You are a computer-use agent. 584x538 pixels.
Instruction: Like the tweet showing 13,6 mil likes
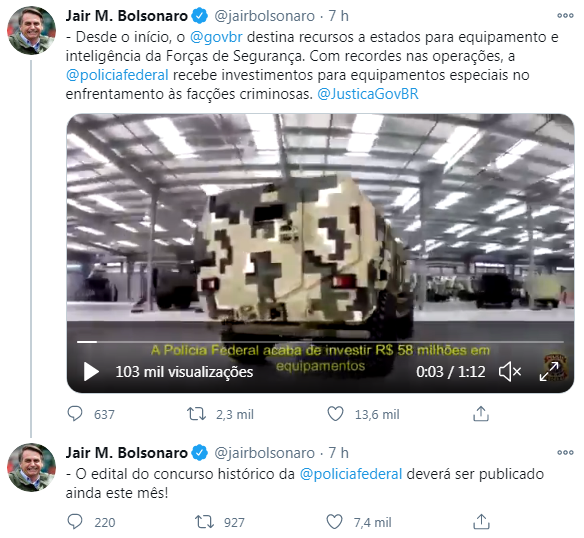coord(335,414)
